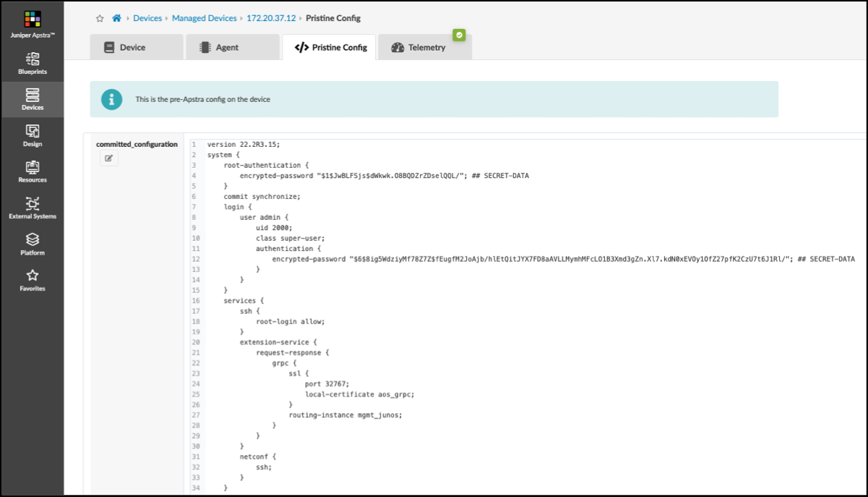Viewport: 868px width, 497px height.
Task: Click the home breadcrumb icon
Action: [x=116, y=18]
